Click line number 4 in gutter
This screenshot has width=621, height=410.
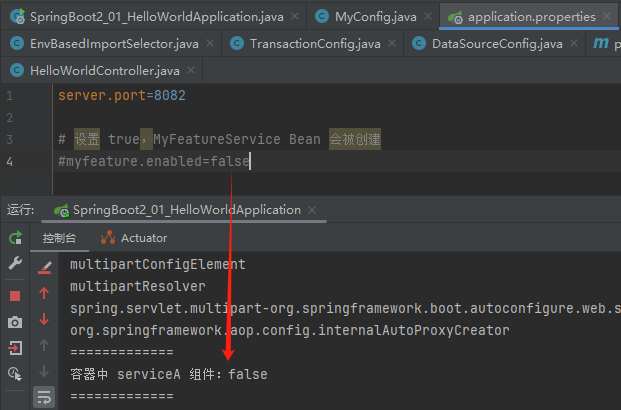click(x=10, y=162)
